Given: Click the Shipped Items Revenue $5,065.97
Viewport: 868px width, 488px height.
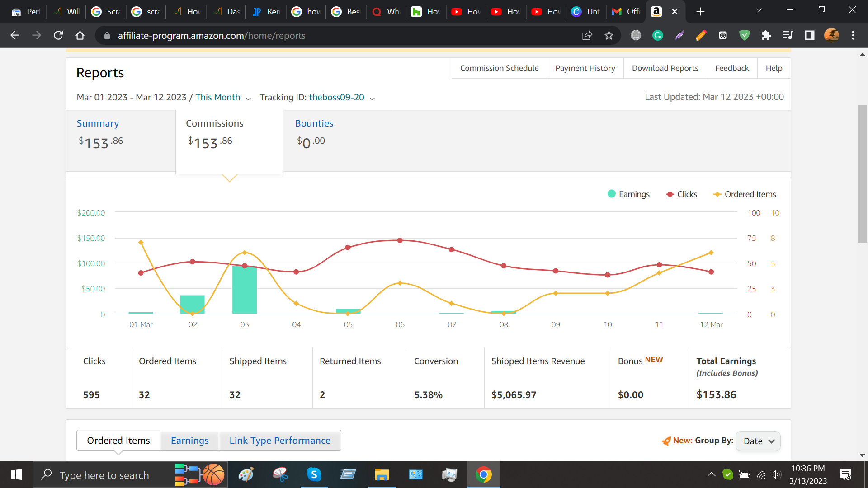Looking at the screenshot, I should [x=514, y=395].
